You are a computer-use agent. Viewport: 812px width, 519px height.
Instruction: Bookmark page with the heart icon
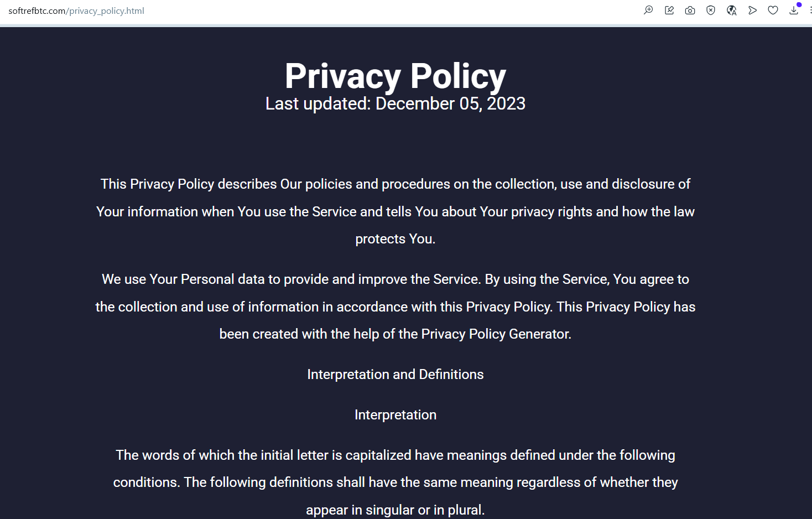(773, 11)
